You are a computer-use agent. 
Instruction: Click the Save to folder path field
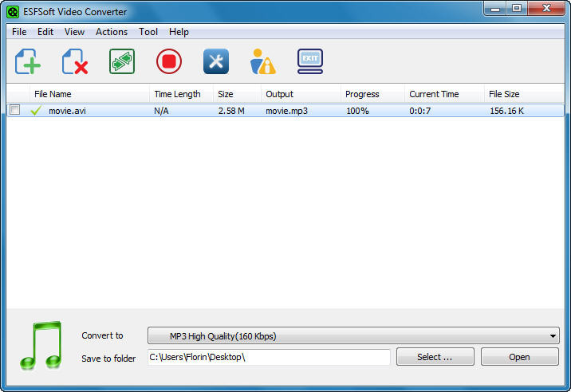(269, 357)
